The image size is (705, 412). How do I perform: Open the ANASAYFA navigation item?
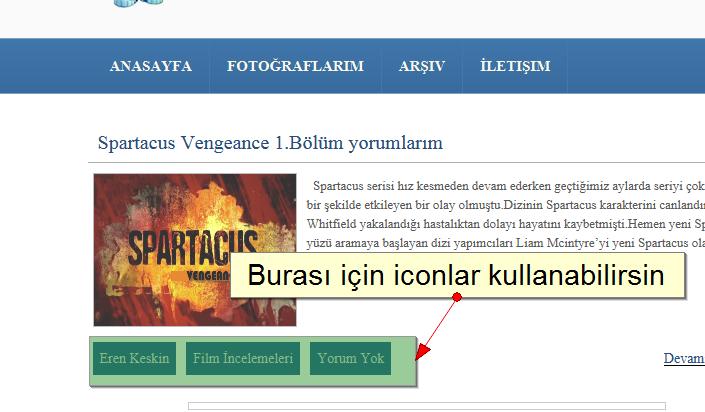[x=151, y=66]
